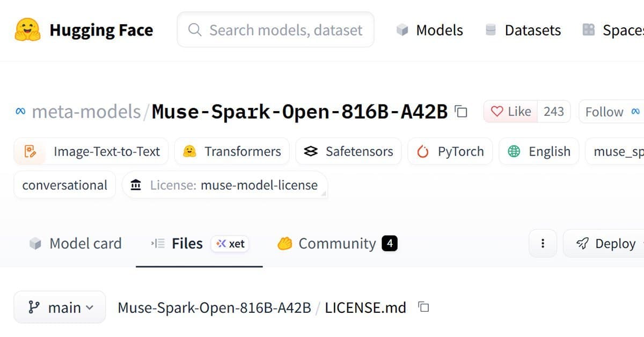
Task: Click the Image-Text-to-Text task icon
Action: (31, 151)
